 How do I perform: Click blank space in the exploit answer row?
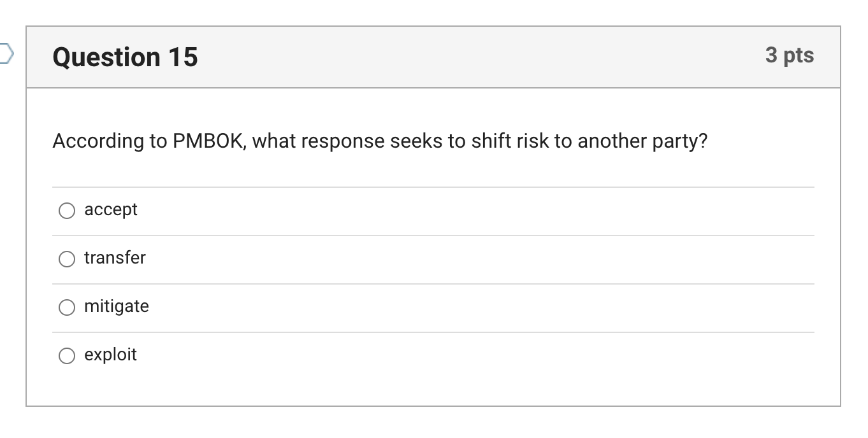point(446,355)
